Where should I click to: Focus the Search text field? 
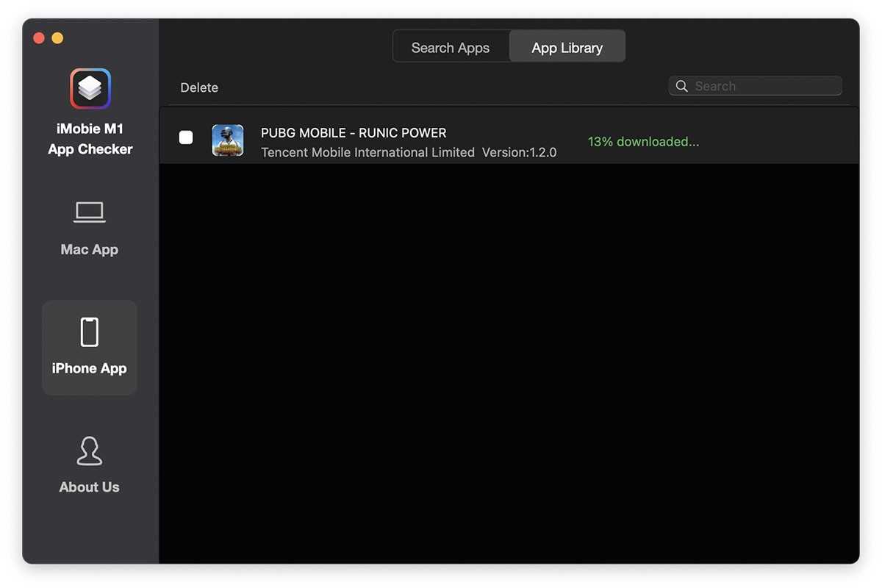pyautogui.click(x=764, y=86)
